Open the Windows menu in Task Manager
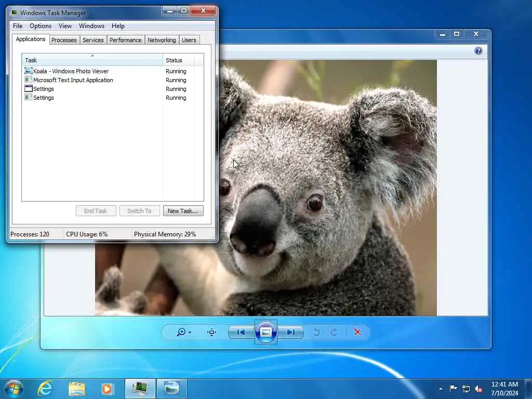 (91, 26)
